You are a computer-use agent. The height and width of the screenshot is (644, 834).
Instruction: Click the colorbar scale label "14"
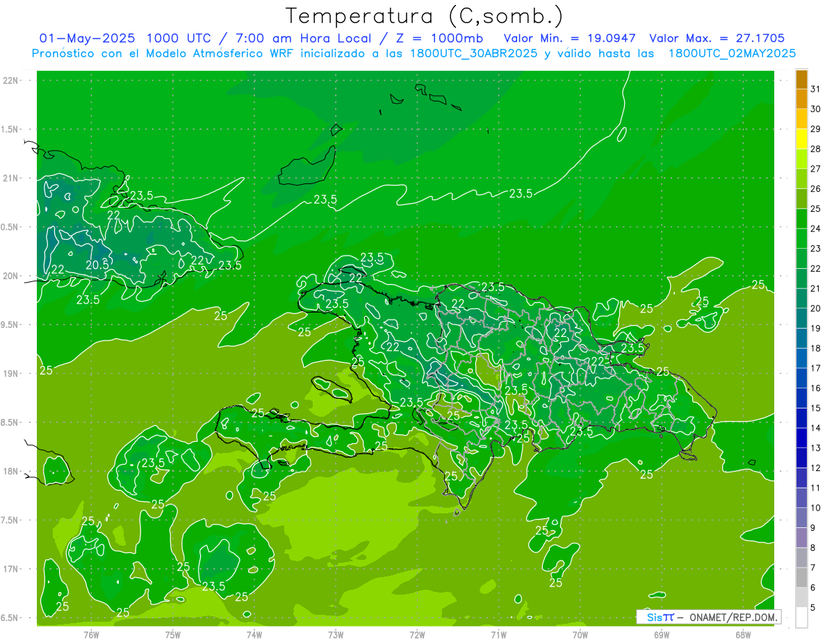point(816,428)
